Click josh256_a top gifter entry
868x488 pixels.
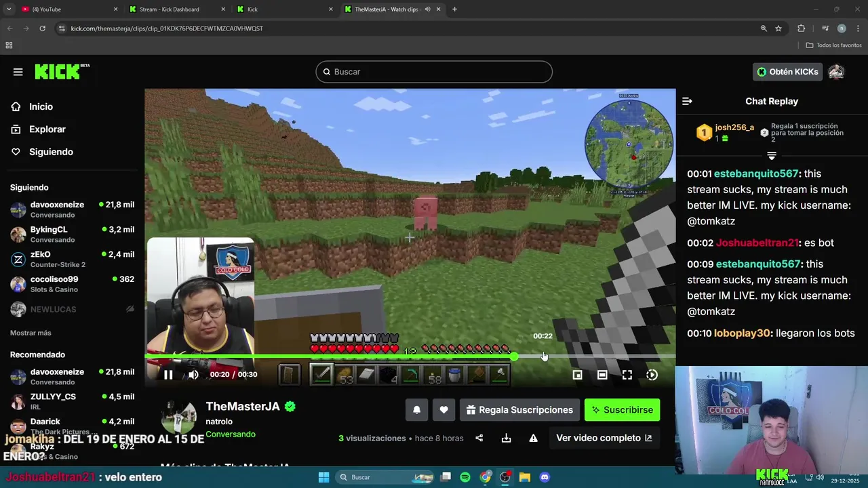click(725, 132)
